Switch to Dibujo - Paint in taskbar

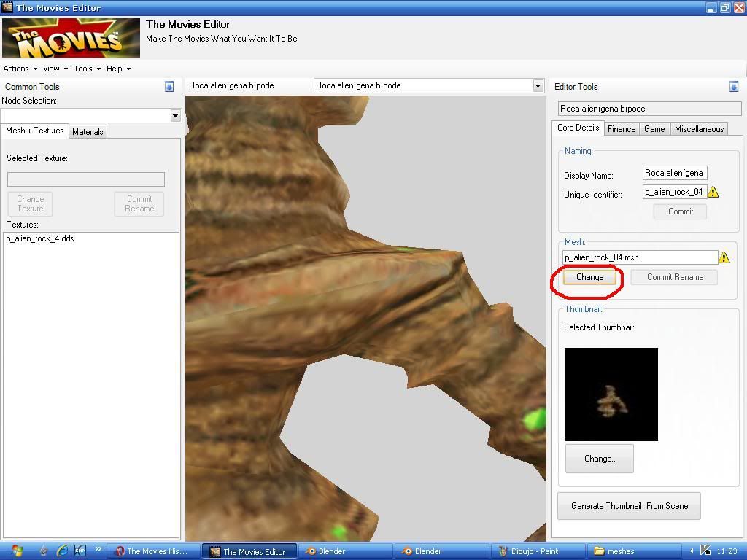point(538,551)
